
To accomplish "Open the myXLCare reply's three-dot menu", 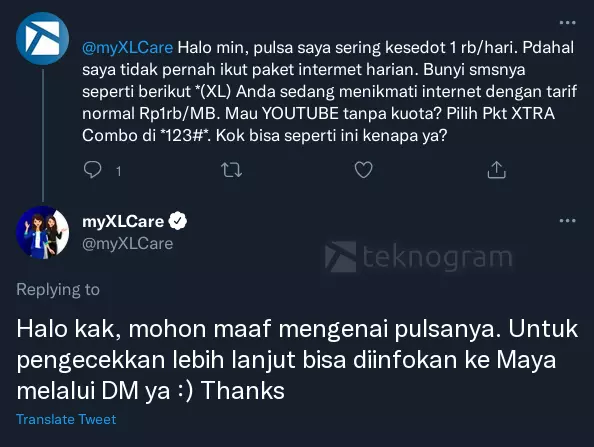I will (567, 220).
